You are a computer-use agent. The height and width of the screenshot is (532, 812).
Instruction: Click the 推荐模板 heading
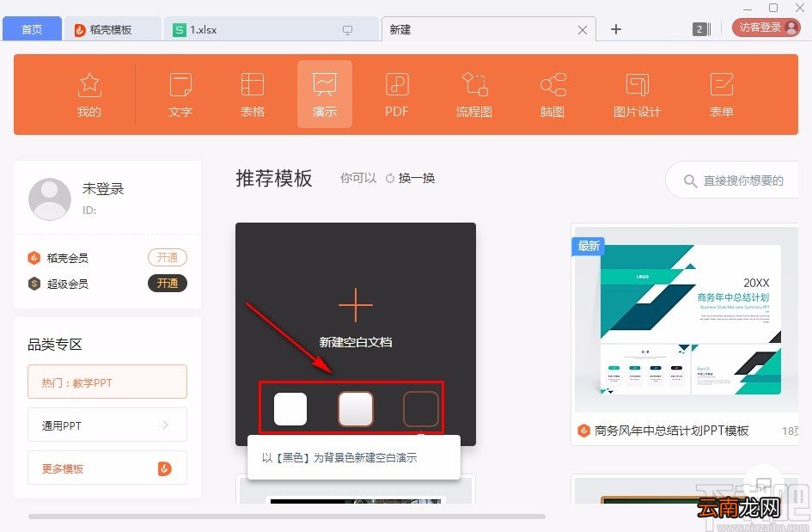point(274,178)
